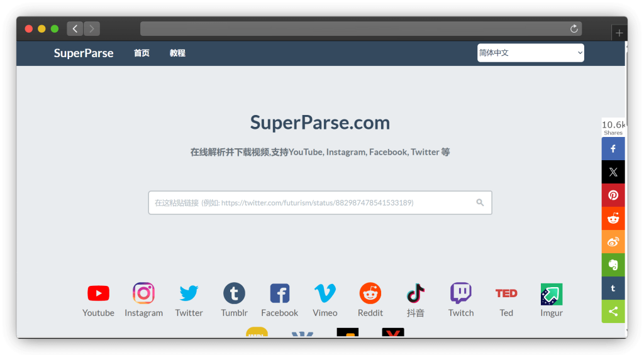The image size is (644, 355).
Task: Open the 教程 tutorial menu item
Action: (x=177, y=53)
